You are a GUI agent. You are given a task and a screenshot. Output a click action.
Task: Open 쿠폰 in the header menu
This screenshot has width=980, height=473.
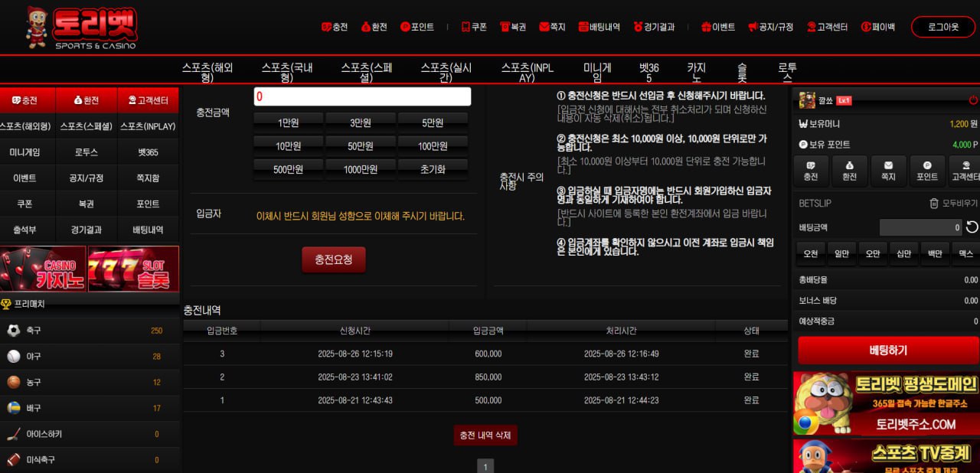(474, 27)
